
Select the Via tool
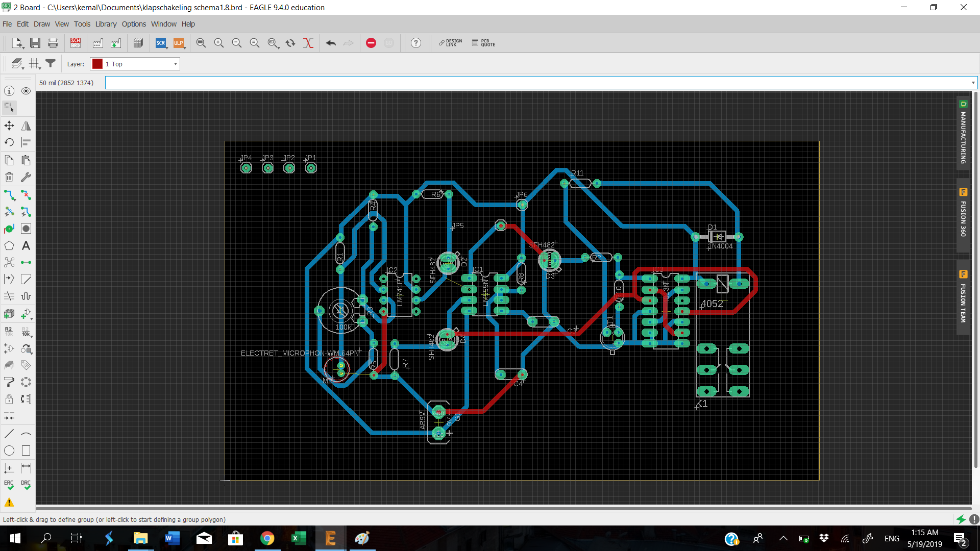9,229
